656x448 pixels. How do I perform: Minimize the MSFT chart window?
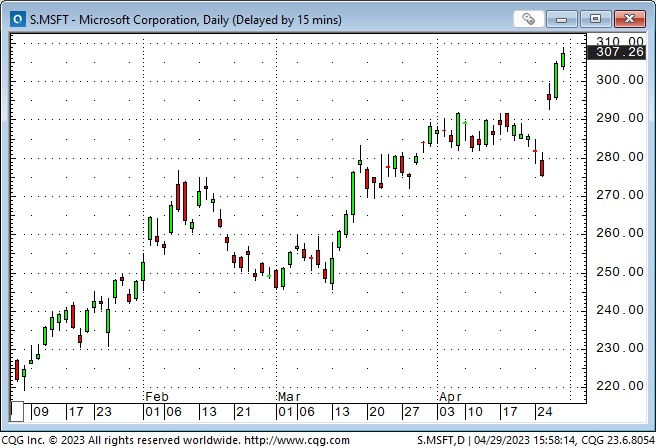561,19
